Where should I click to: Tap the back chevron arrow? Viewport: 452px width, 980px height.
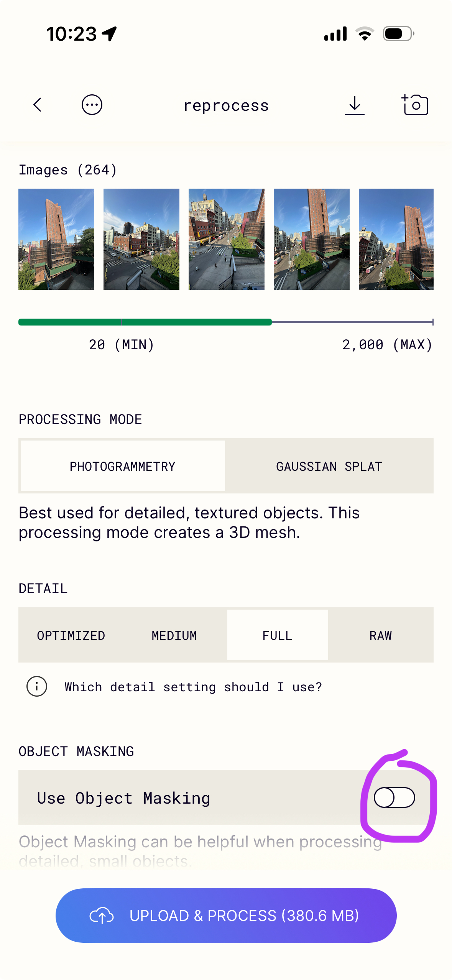[x=37, y=105]
